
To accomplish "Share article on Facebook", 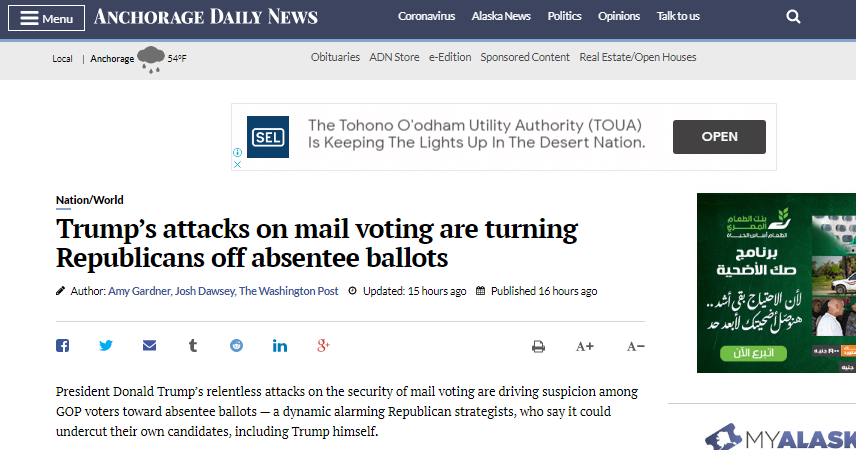I will point(63,346).
